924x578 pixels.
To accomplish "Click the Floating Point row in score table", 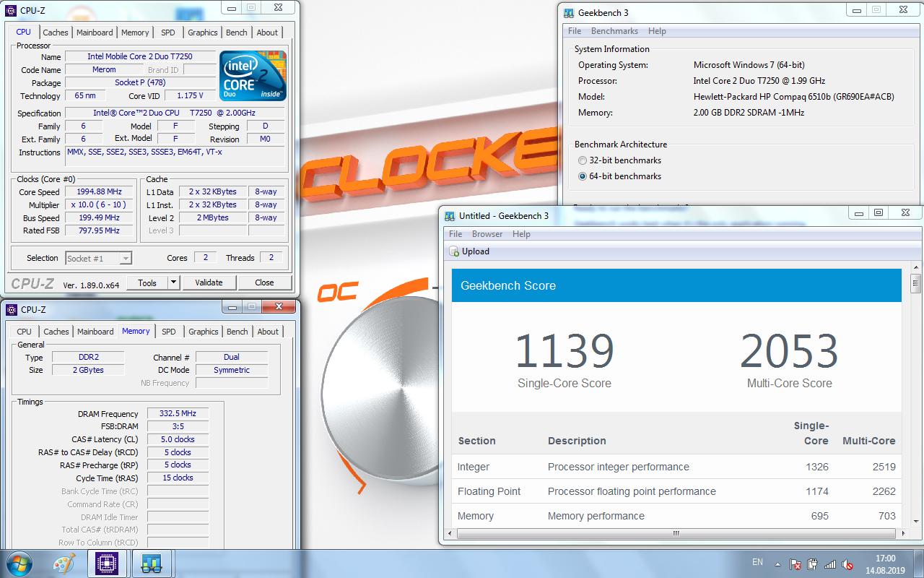I will (676, 491).
